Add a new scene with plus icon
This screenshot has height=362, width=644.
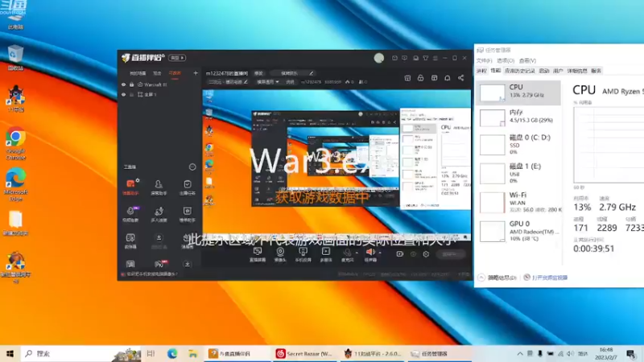[x=196, y=73]
